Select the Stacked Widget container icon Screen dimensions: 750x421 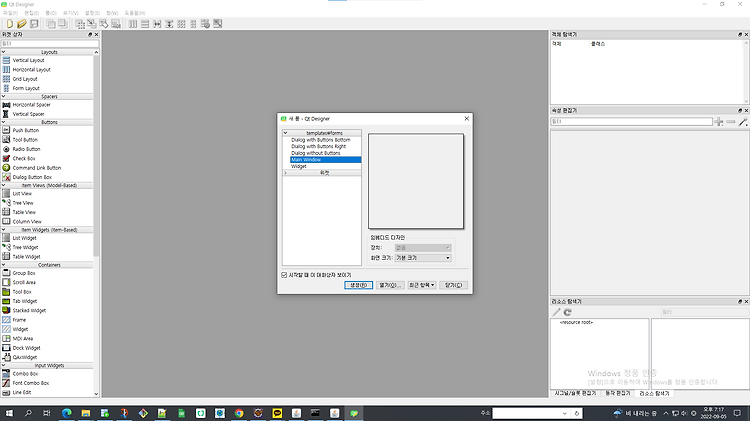pos(6,310)
